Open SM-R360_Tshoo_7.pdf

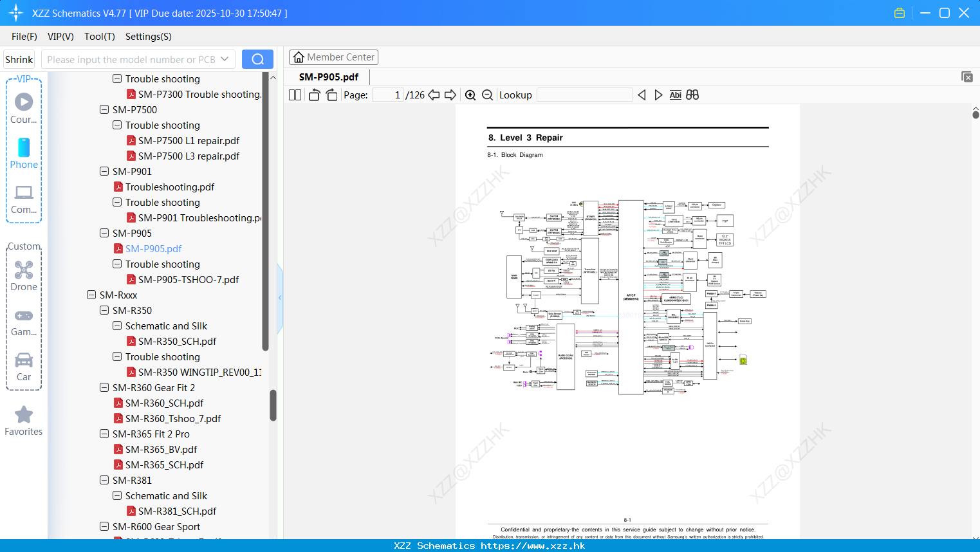click(x=173, y=418)
